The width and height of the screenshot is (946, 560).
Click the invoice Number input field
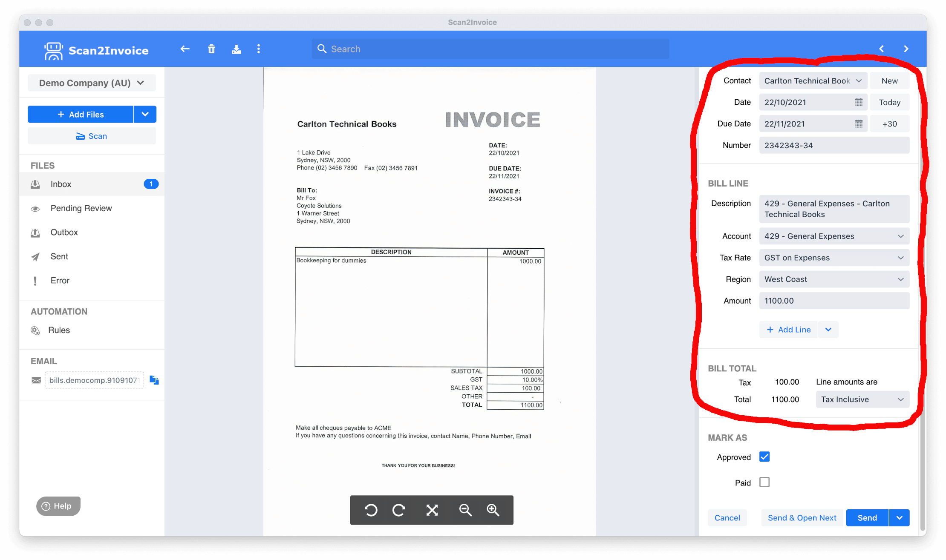pyautogui.click(x=834, y=145)
